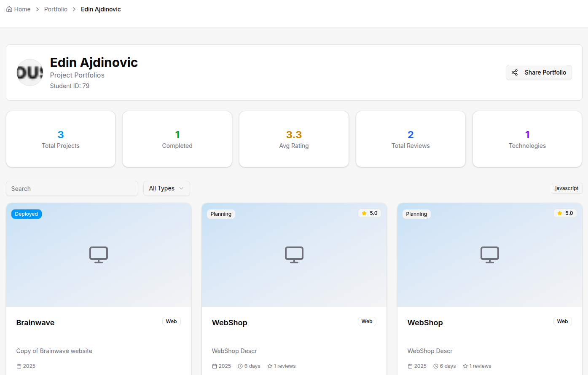Toggle the javascript filter tag
Screen dimensions: 588x375
pyautogui.click(x=567, y=188)
